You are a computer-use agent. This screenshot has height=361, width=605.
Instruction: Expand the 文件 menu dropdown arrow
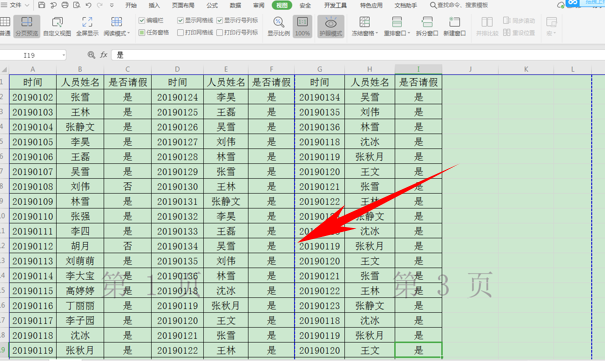27,5
